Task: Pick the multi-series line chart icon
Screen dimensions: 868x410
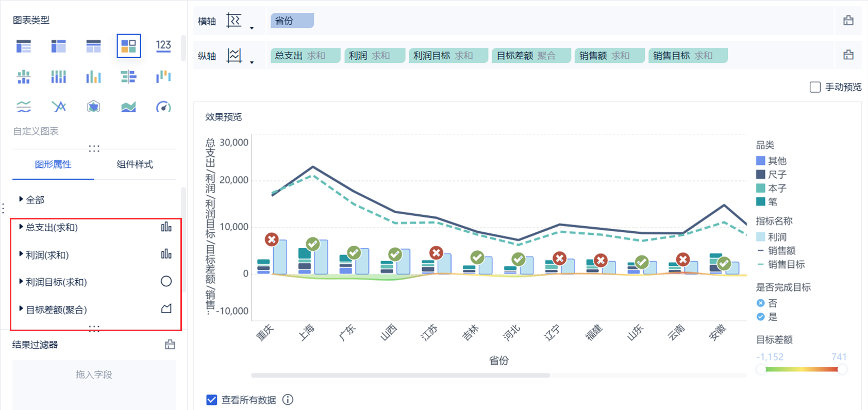Action: [59, 107]
